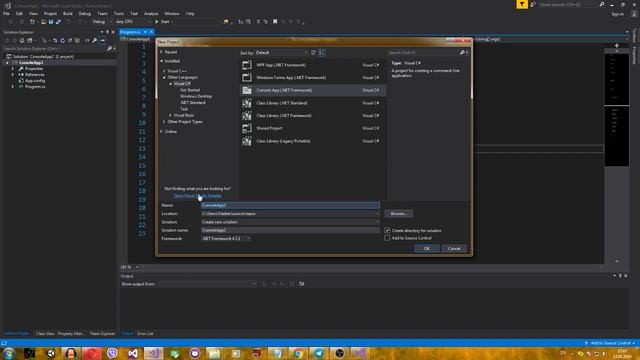The width and height of the screenshot is (640, 360).
Task: Click Sign in at top right
Action: click(x=618, y=14)
